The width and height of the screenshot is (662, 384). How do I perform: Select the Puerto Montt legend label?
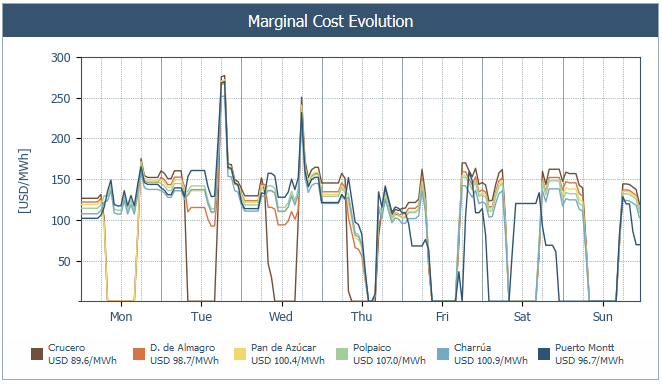point(584,348)
